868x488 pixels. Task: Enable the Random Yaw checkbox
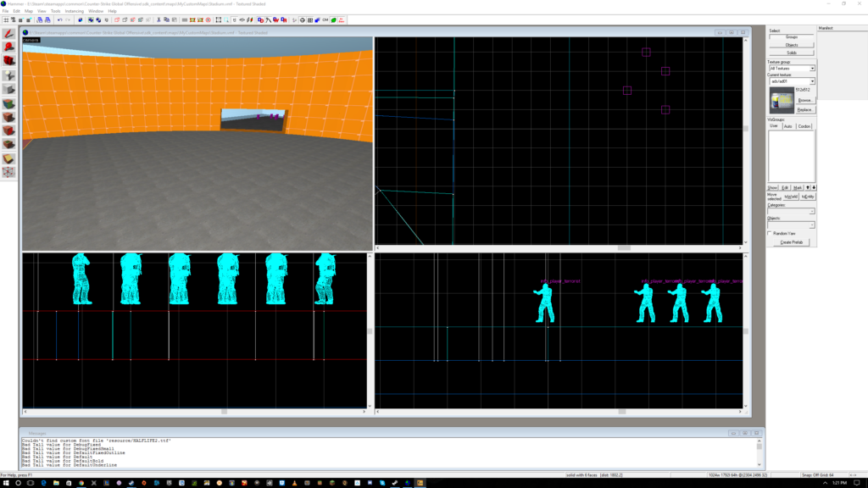coord(770,234)
